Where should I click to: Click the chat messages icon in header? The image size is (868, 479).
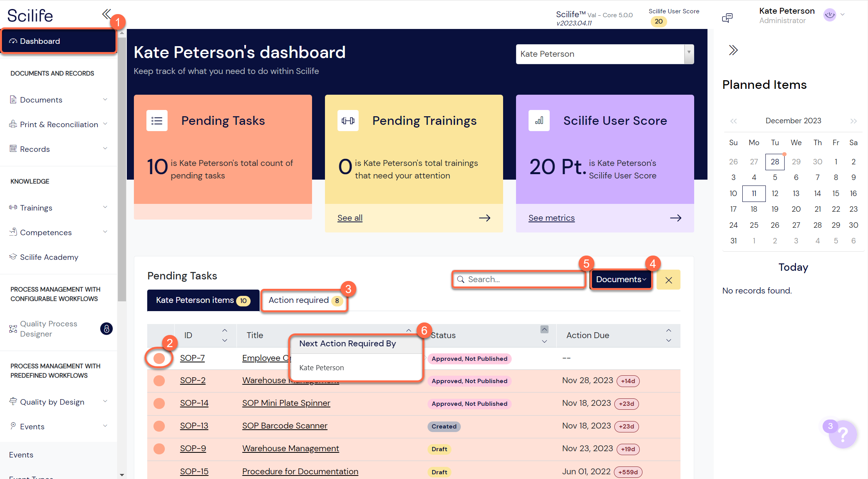point(727,18)
